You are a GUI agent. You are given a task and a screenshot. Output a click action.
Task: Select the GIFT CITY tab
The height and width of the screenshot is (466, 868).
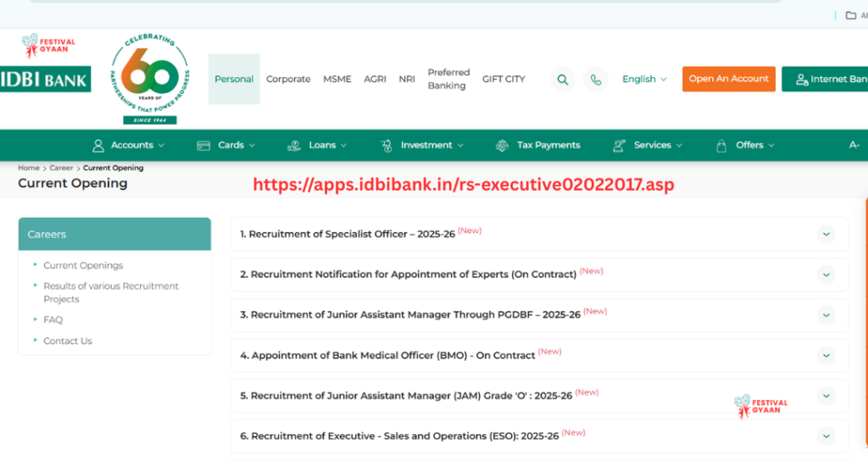[x=504, y=79]
